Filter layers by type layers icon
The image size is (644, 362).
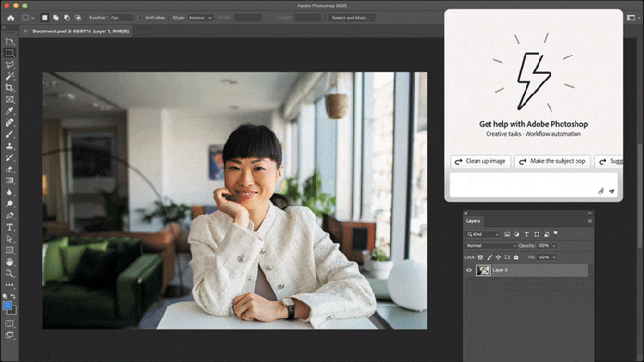click(526, 234)
